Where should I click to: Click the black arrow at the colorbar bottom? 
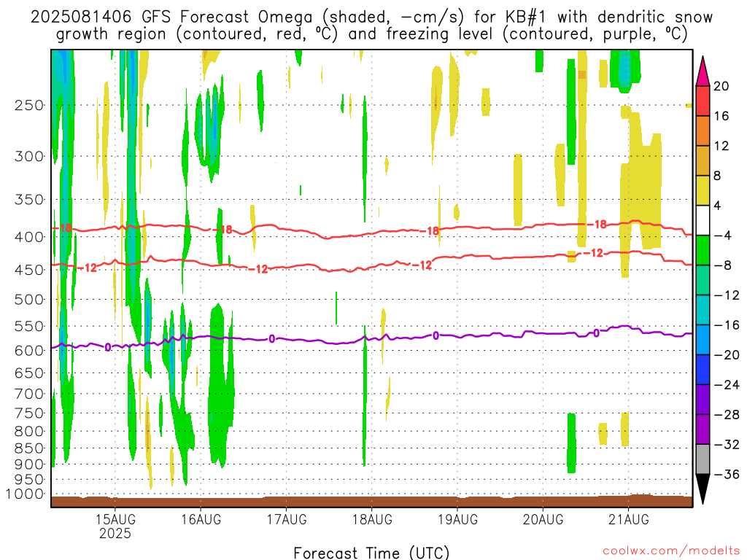click(x=703, y=489)
